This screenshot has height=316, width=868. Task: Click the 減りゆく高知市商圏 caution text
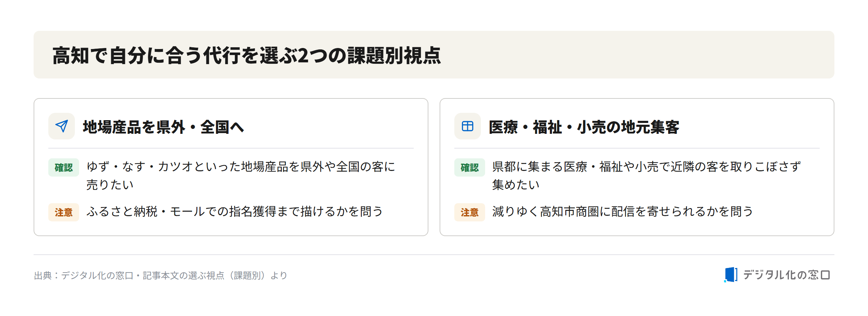pos(623,212)
